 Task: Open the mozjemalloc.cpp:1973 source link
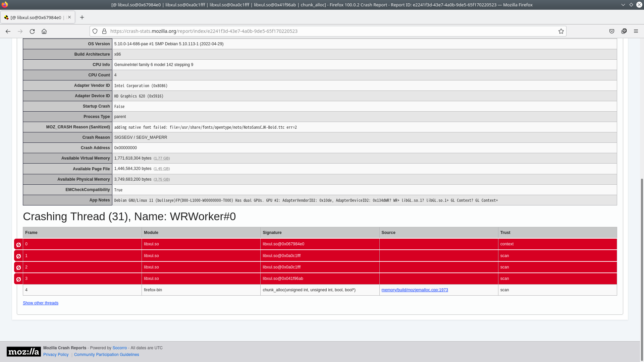tap(415, 290)
